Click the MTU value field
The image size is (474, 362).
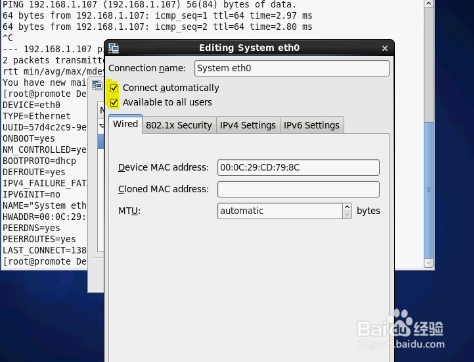[280, 211]
